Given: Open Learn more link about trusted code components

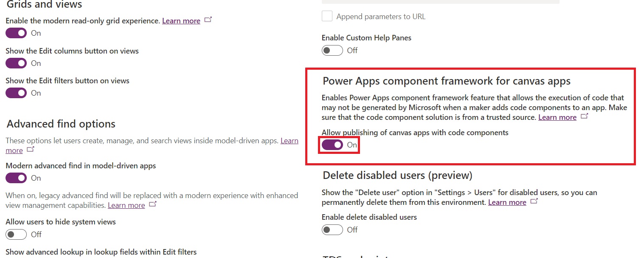Looking at the screenshot, I should point(557,117).
